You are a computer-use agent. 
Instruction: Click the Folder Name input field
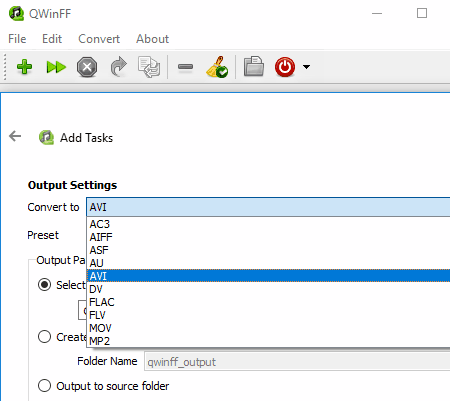297,361
